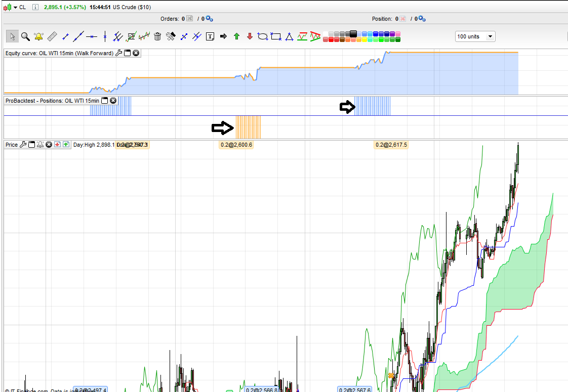Image resolution: width=568 pixels, height=392 pixels.
Task: Close the Equity curve panel
Action: pyautogui.click(x=136, y=53)
